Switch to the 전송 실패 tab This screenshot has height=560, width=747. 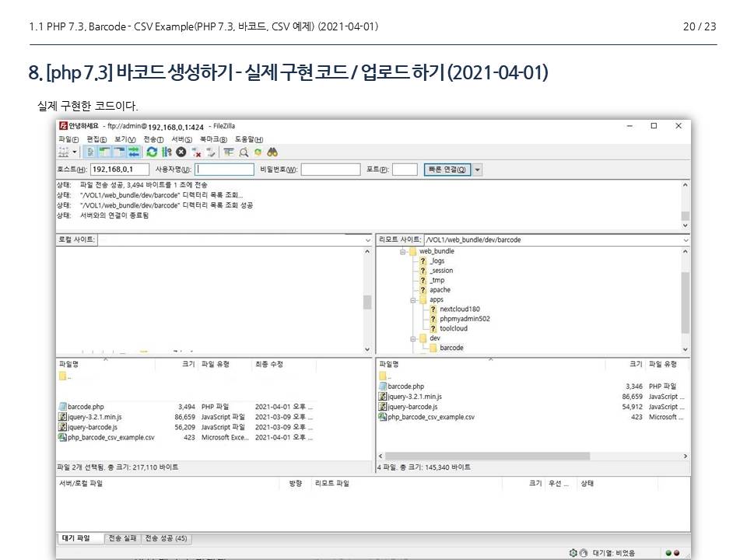point(122,538)
